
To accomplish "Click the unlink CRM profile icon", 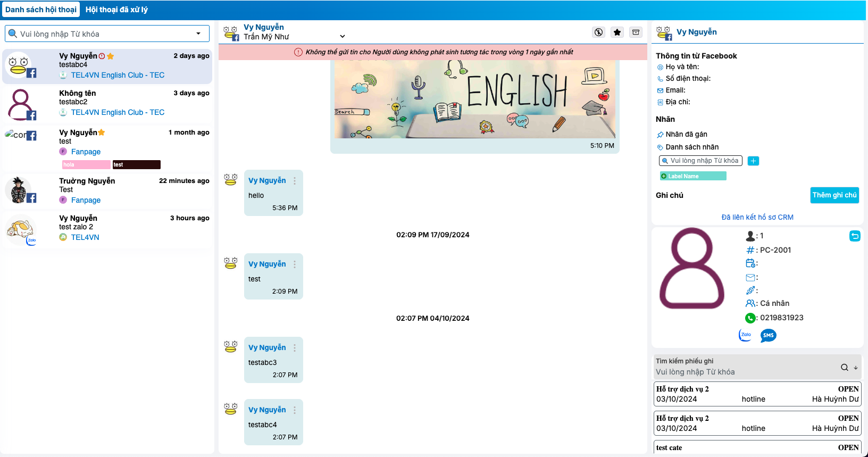I will pyautogui.click(x=855, y=236).
